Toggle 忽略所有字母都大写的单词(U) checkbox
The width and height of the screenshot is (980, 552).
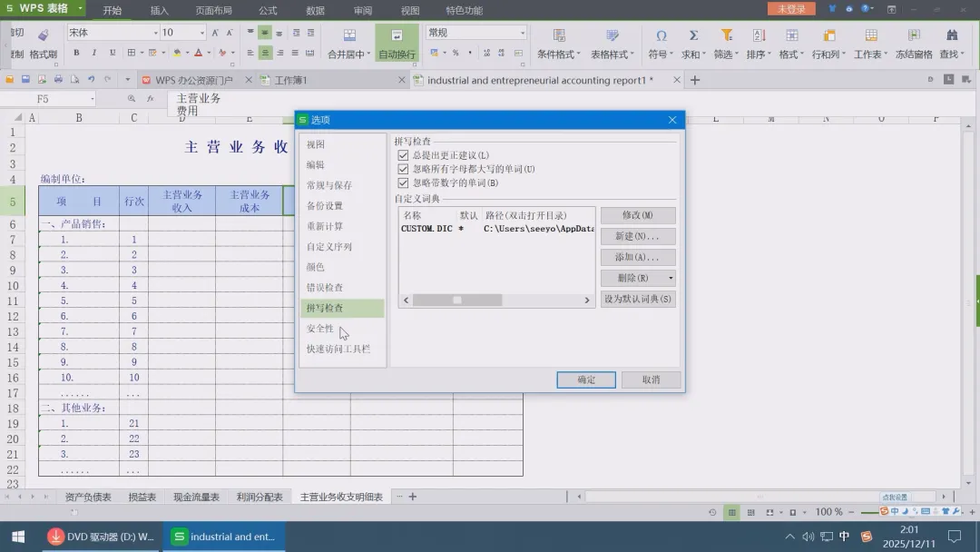tap(403, 169)
